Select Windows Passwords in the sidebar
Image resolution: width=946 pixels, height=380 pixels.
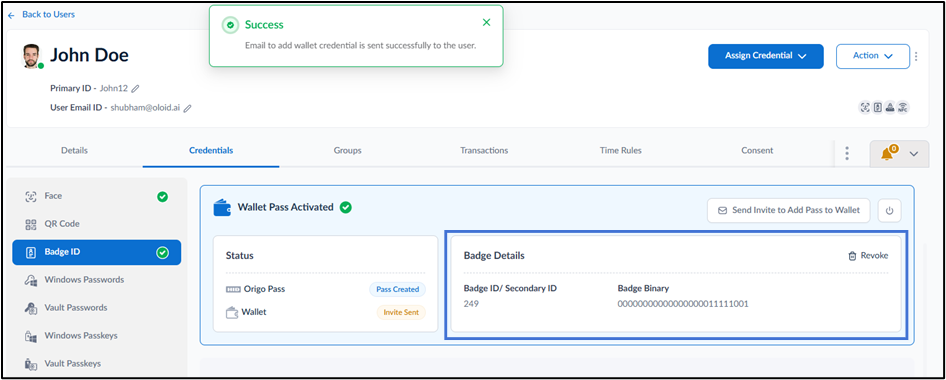[x=97, y=280]
